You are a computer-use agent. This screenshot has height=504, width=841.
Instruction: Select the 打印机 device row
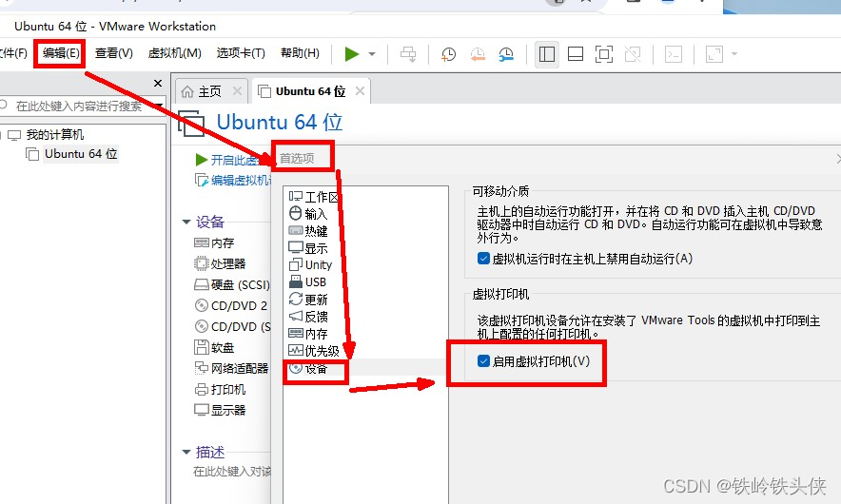[x=220, y=389]
